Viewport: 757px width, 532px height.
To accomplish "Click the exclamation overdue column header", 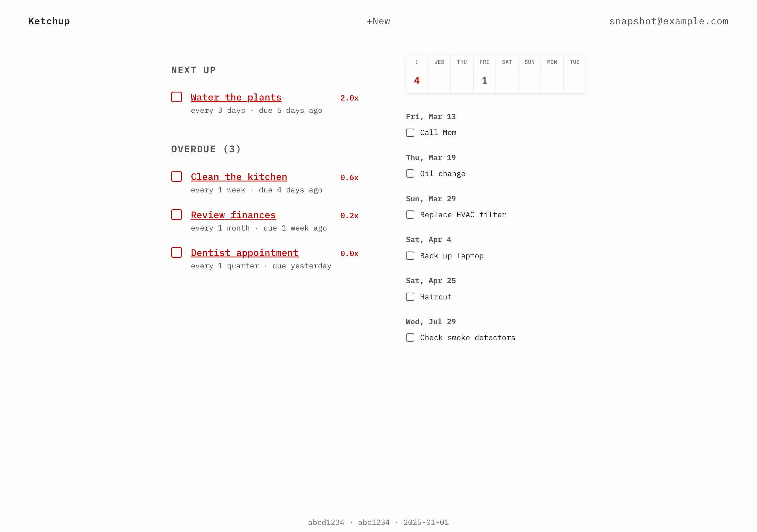I will (x=417, y=62).
